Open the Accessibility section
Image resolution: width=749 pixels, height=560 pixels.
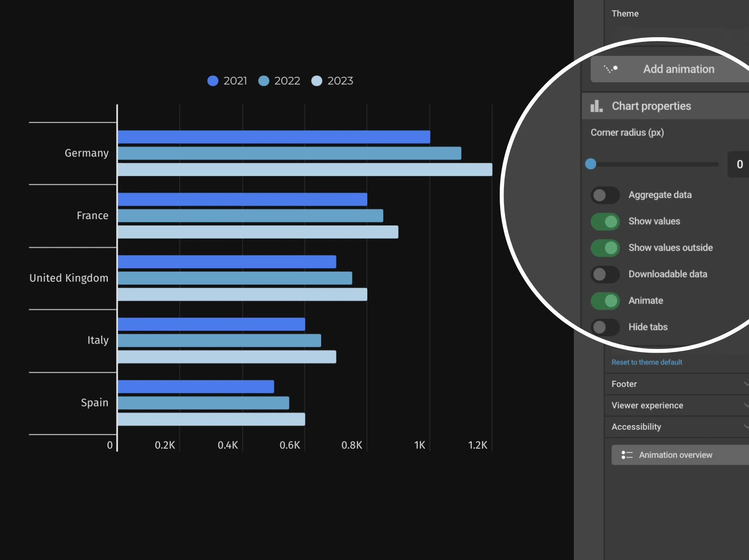pyautogui.click(x=677, y=427)
